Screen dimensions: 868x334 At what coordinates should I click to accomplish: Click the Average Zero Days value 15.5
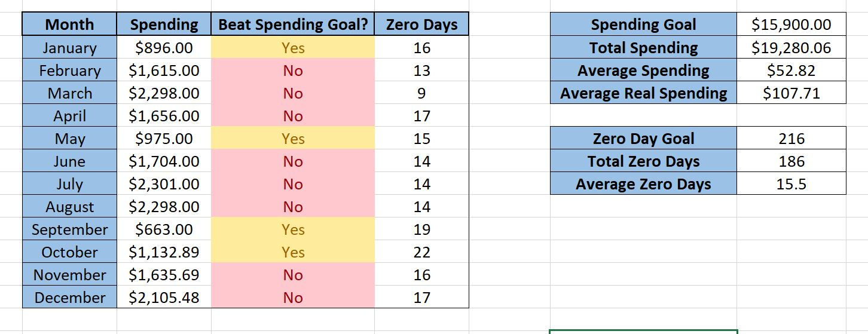pyautogui.click(x=791, y=184)
